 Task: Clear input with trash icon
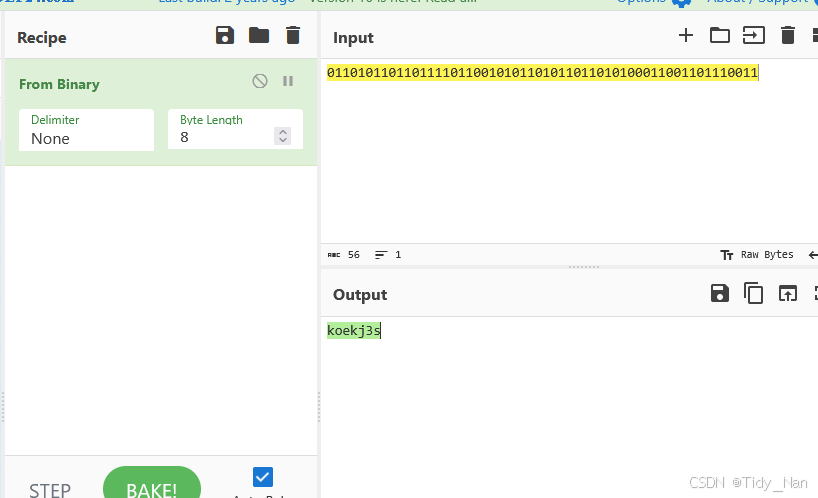(788, 35)
